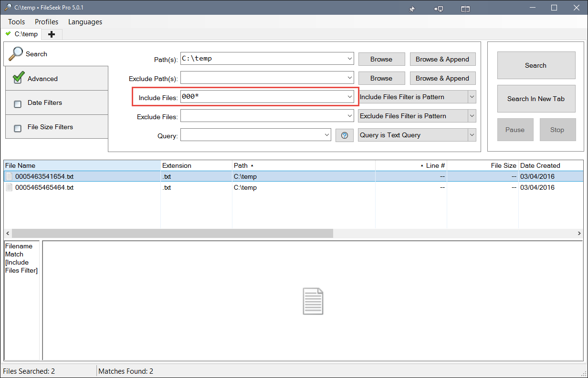The width and height of the screenshot is (588, 378).
Task: Click the file icon of 0005463541654.txt
Action: pyautogui.click(x=9, y=176)
